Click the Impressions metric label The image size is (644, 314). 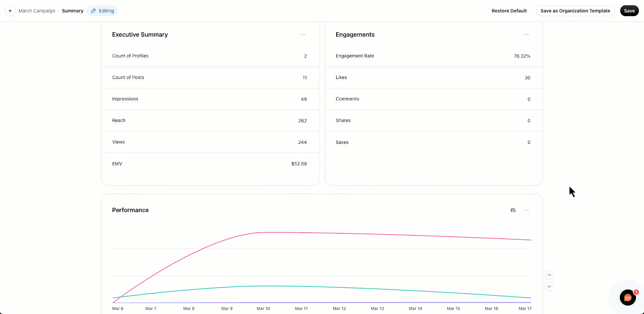pyautogui.click(x=125, y=99)
